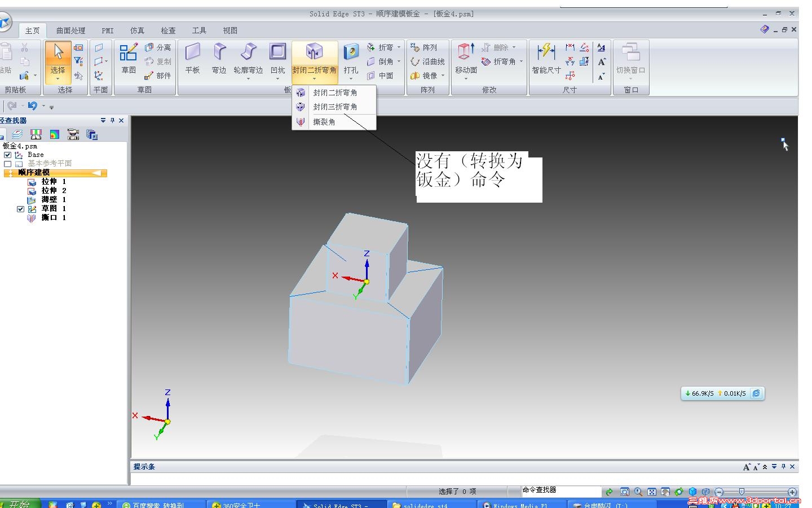Screen dimensions: 812x508
Task: Click the 顺序建模 ordered-modeling header bar
Action: tap(55, 173)
